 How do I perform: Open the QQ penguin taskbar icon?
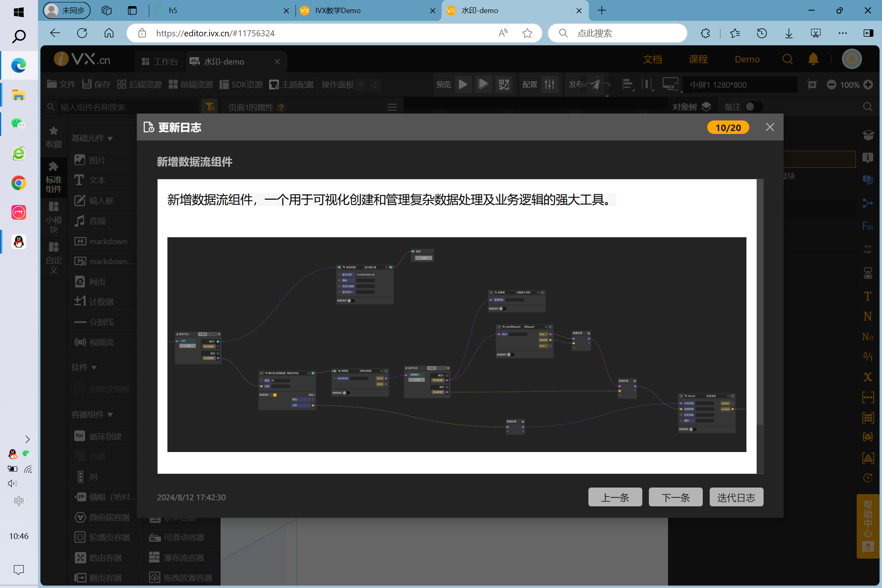19,242
